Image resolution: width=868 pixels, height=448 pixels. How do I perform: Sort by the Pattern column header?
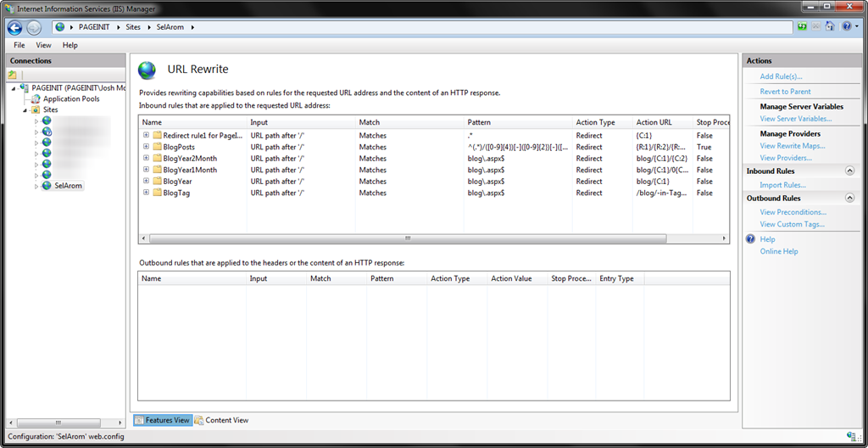(x=479, y=122)
